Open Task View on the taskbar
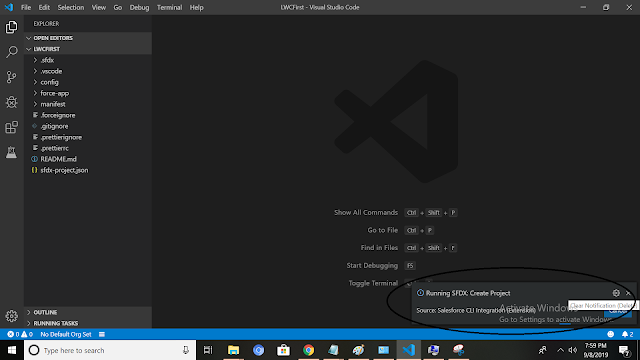 [x=208, y=350]
